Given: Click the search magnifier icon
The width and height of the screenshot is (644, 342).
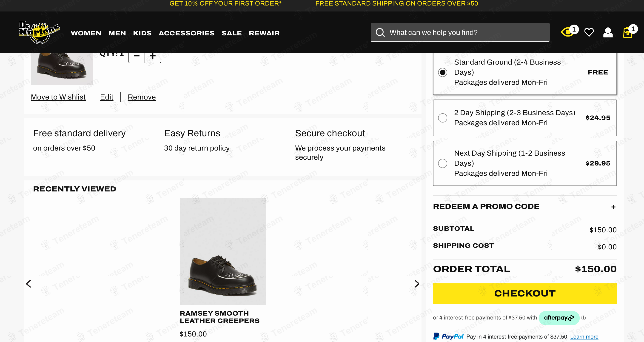Looking at the screenshot, I should (x=380, y=32).
